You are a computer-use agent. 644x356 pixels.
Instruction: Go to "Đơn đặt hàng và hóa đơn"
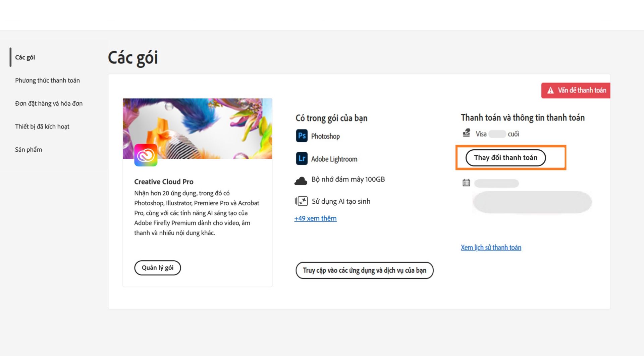(49, 104)
